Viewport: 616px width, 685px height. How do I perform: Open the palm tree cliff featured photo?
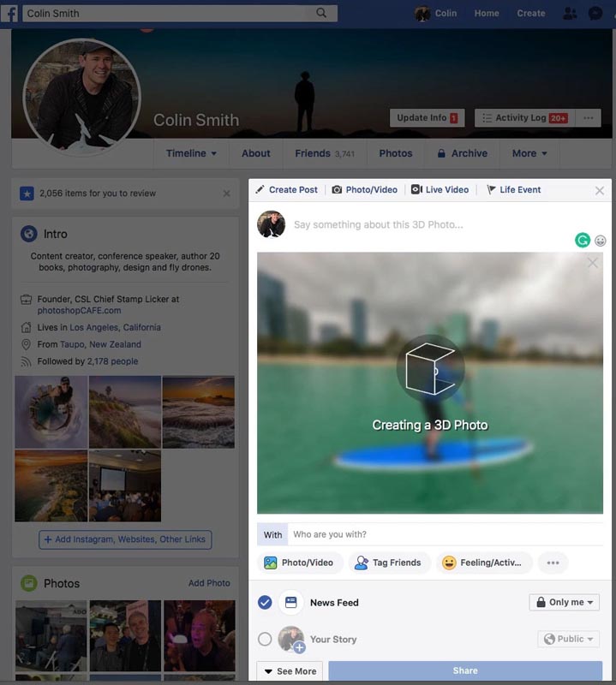point(125,412)
